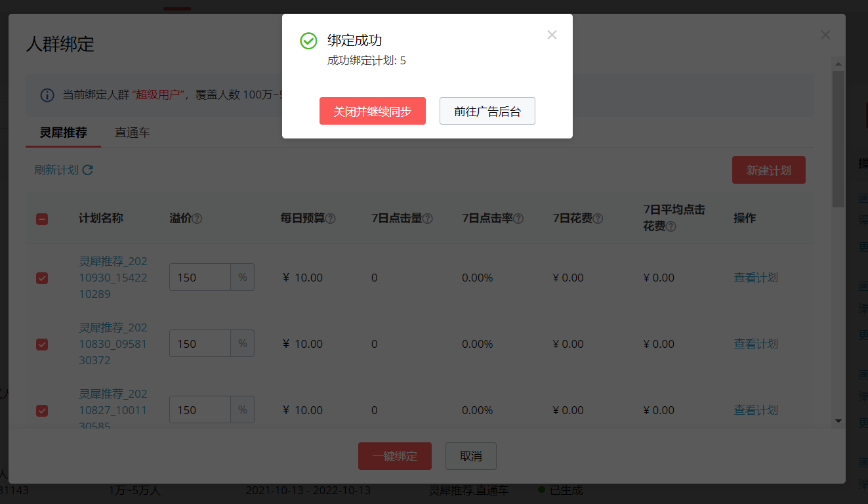Uncheck plan 灵犀推荐_20210930_1542210289
Viewport: 868px width, 504px height.
(42, 278)
